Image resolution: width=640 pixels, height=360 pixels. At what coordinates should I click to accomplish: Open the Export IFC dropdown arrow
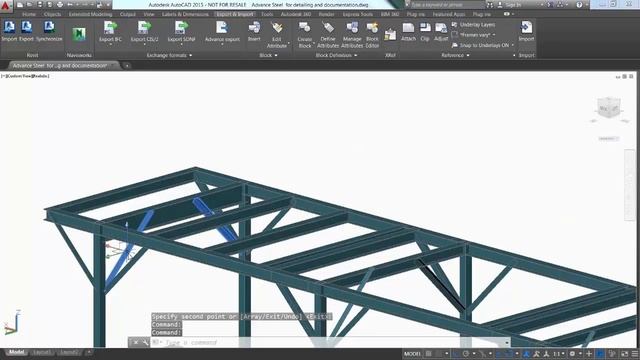[x=110, y=44]
